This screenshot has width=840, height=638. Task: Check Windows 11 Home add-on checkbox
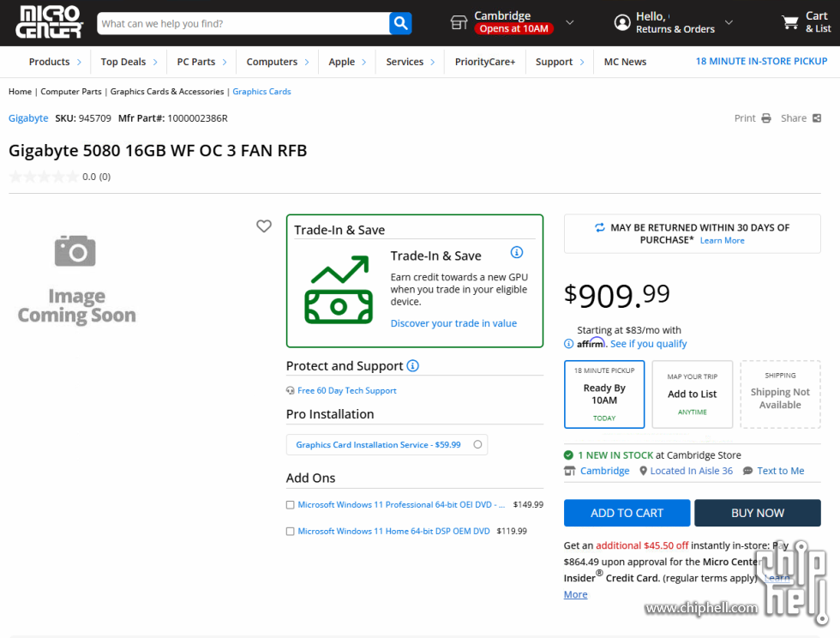(291, 532)
